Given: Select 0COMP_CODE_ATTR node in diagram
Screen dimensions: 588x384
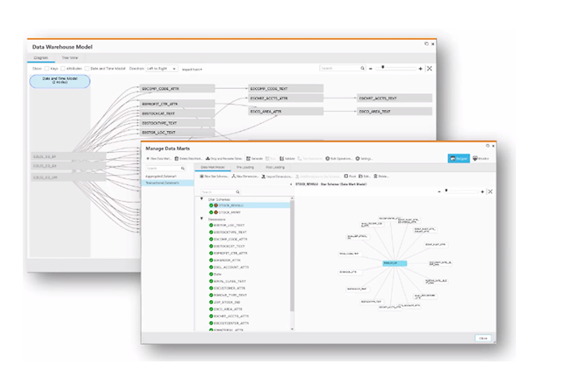Looking at the screenshot, I should tap(177, 88).
